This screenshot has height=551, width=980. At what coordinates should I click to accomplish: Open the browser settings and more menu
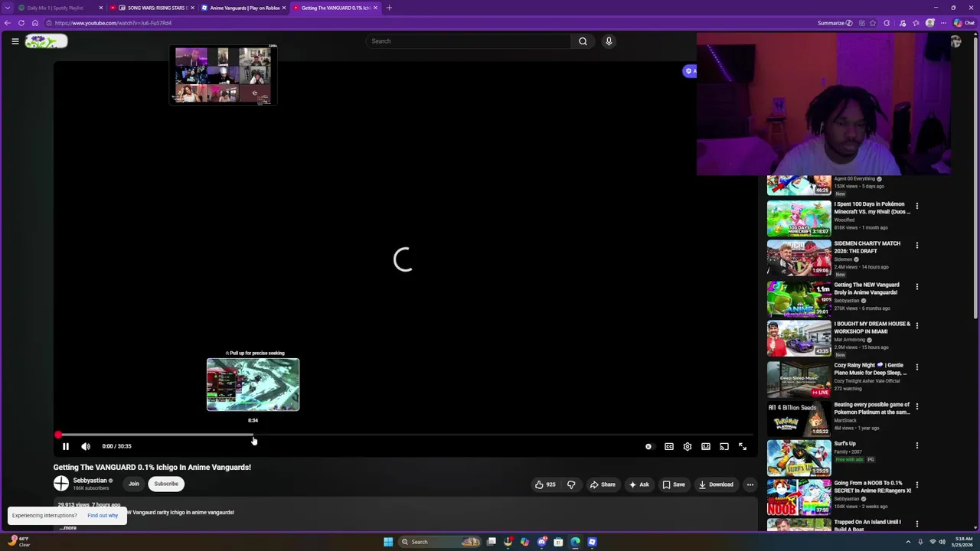[943, 23]
